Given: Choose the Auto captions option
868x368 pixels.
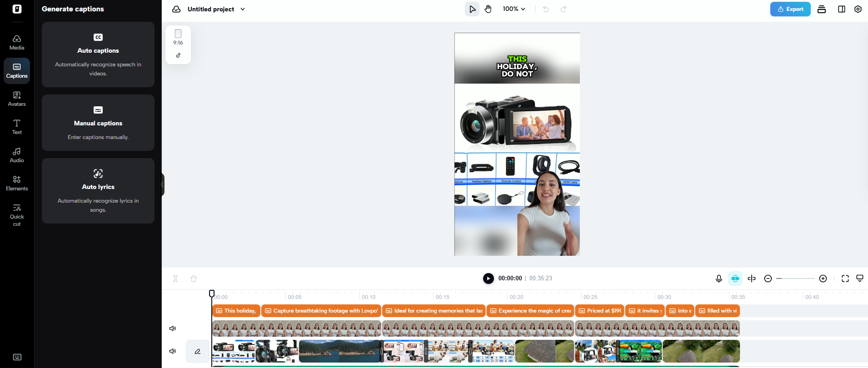Looking at the screenshot, I should tap(98, 55).
